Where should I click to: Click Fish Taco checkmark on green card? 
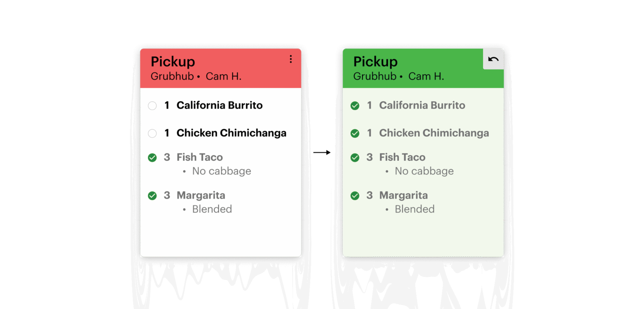click(x=355, y=157)
